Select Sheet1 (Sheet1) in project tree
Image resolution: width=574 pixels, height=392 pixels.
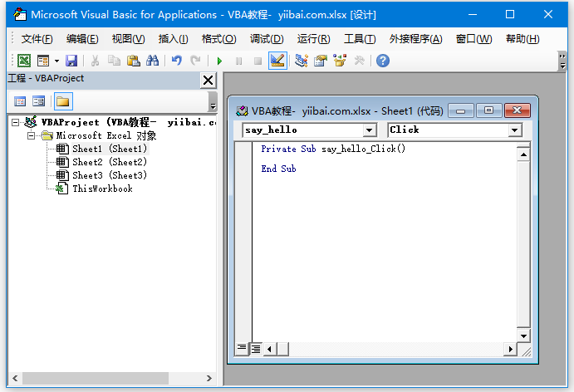(110, 149)
